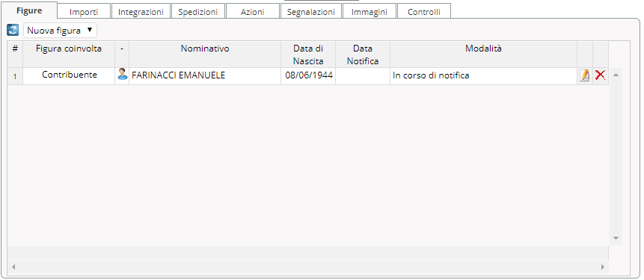
Task: Show the Segnalazioni tab
Action: tap(311, 12)
